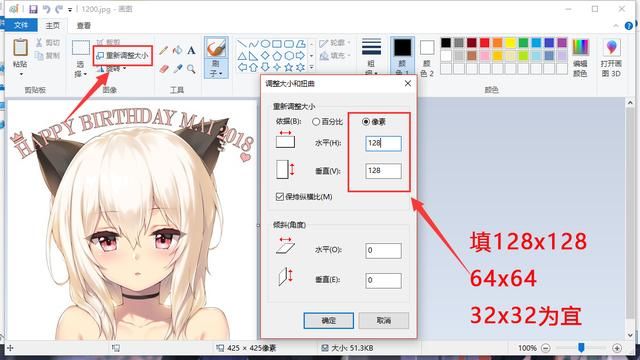Select the 像素 (pixels) radio button

pyautogui.click(x=366, y=122)
